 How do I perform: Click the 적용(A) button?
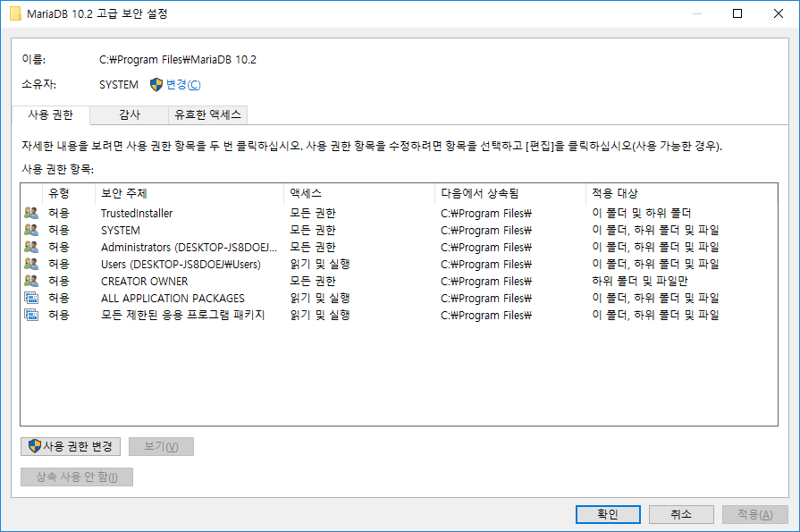(755, 514)
